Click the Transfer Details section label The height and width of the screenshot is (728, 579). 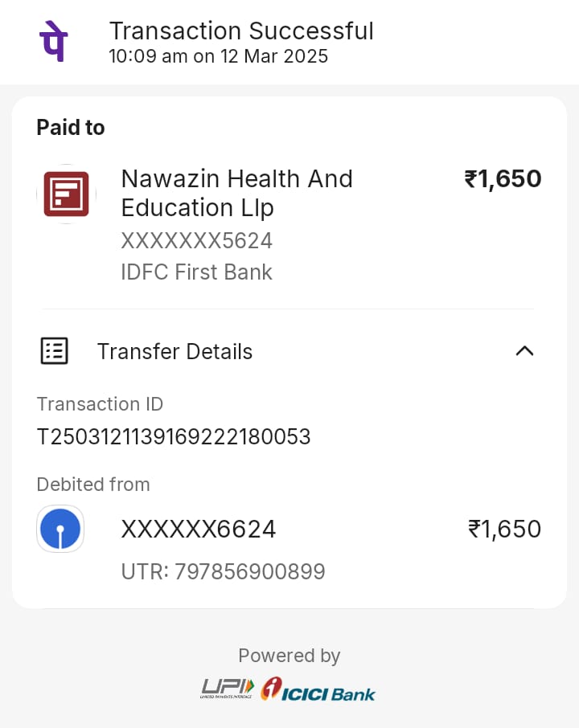(175, 352)
